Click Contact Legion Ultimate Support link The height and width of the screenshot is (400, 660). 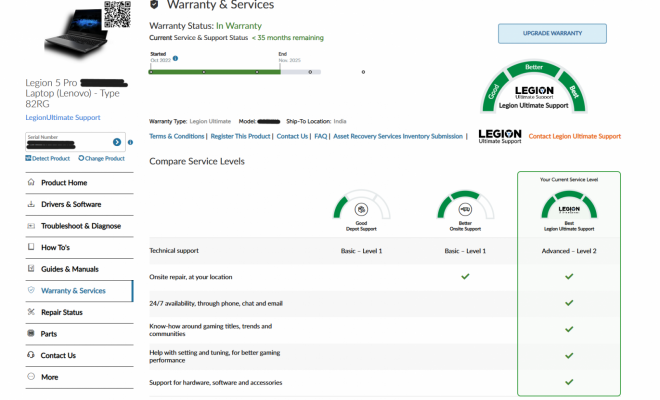click(575, 136)
